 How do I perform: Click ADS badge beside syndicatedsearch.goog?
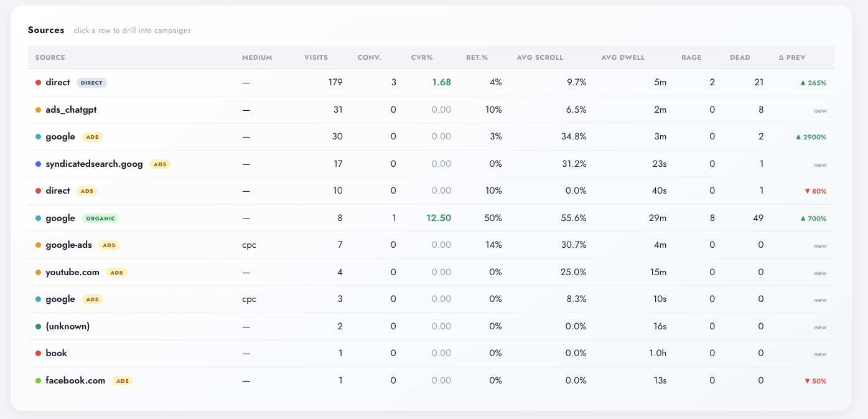pos(160,164)
